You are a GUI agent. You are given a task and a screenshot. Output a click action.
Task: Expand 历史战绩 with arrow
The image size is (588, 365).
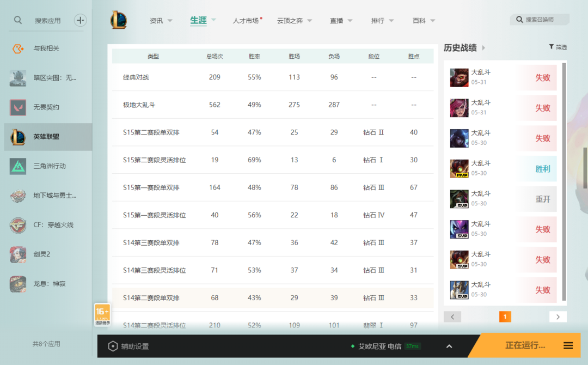(x=483, y=47)
